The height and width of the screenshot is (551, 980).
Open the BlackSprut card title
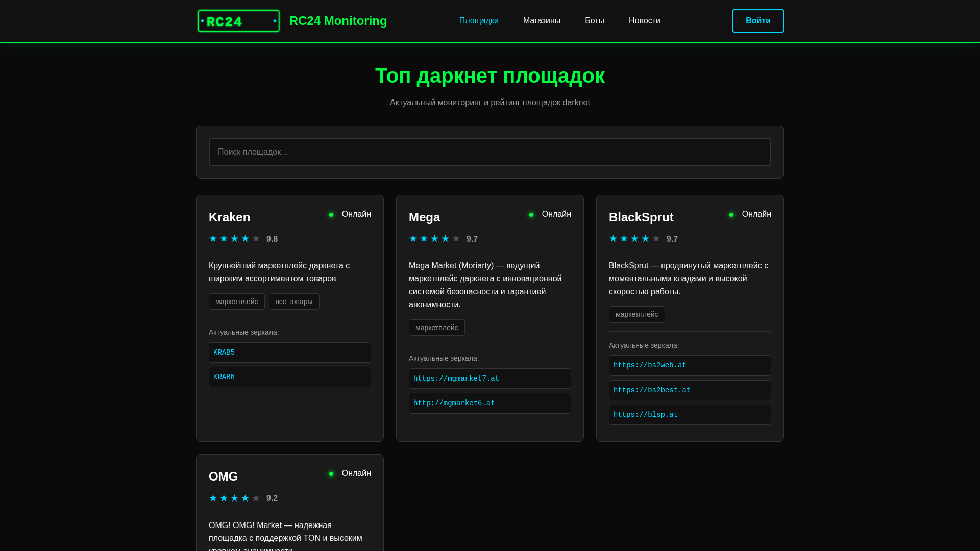tap(641, 217)
